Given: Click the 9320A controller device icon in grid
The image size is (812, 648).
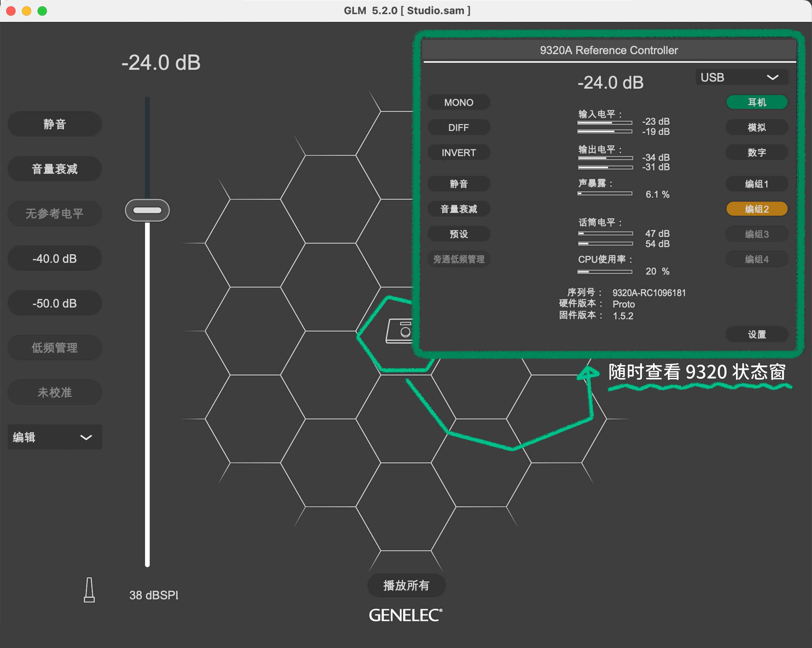Looking at the screenshot, I should pyautogui.click(x=400, y=331).
